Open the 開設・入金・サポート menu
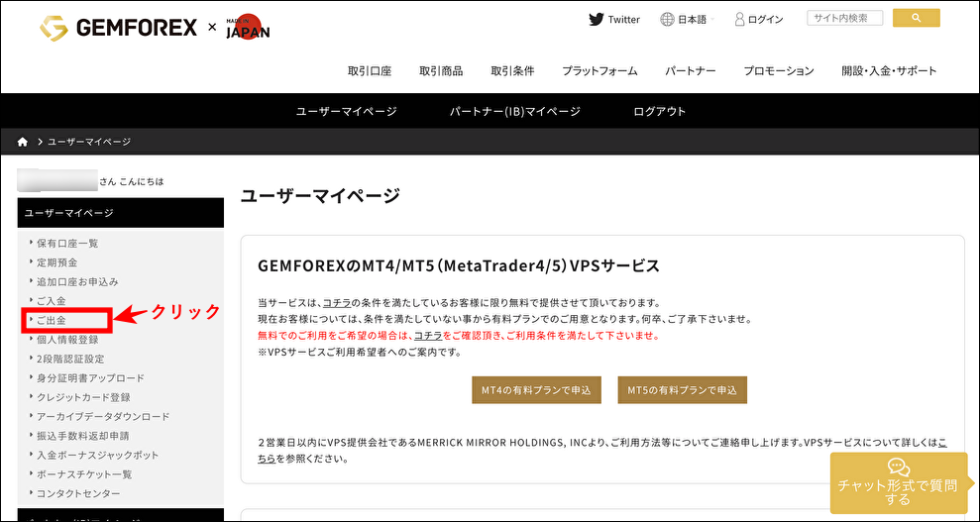The height and width of the screenshot is (522, 980). 889,70
